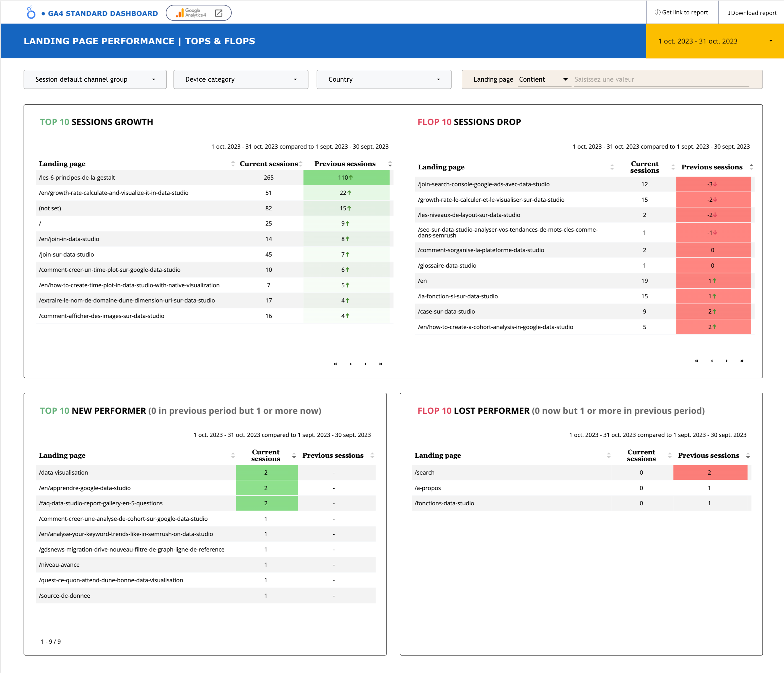Click the download arrow icon in the header
The width and height of the screenshot is (784, 673).
pyautogui.click(x=729, y=12)
